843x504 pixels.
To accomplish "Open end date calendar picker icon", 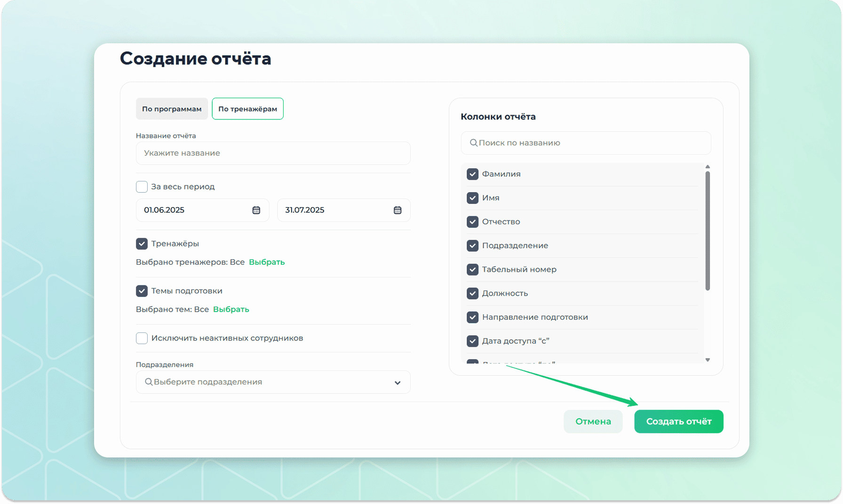I will point(398,210).
